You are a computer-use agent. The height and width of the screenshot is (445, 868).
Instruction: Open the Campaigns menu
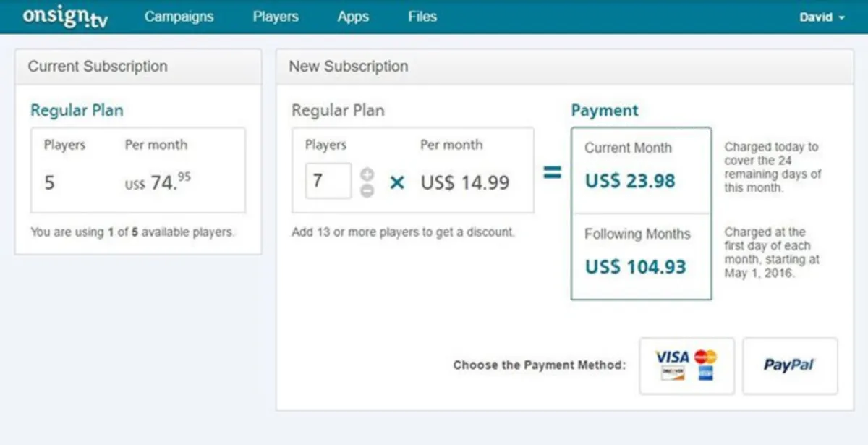(179, 17)
